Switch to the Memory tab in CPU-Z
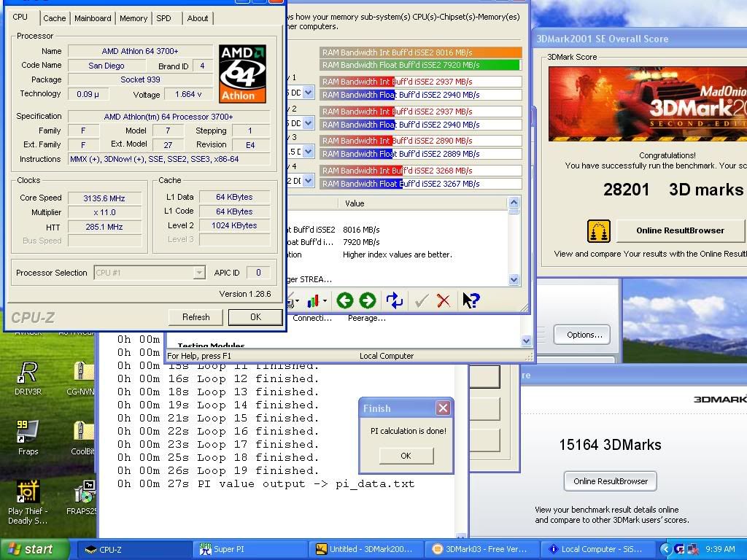This screenshot has height=560, width=747. [x=133, y=18]
